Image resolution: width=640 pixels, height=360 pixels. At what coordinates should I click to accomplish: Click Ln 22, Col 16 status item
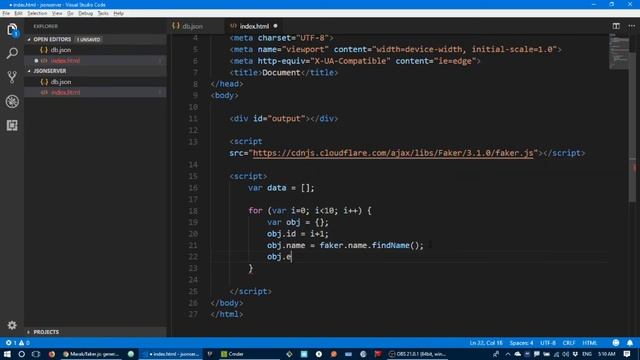pyautogui.click(x=486, y=343)
